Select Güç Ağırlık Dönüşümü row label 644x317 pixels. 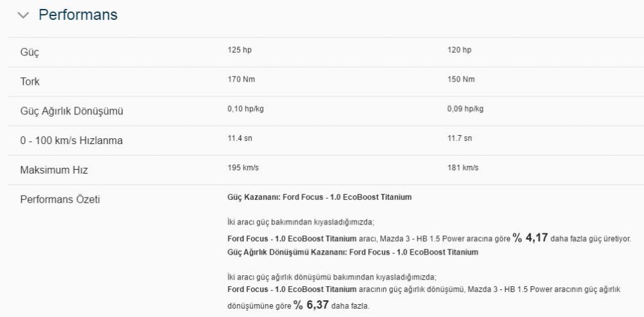tap(72, 111)
